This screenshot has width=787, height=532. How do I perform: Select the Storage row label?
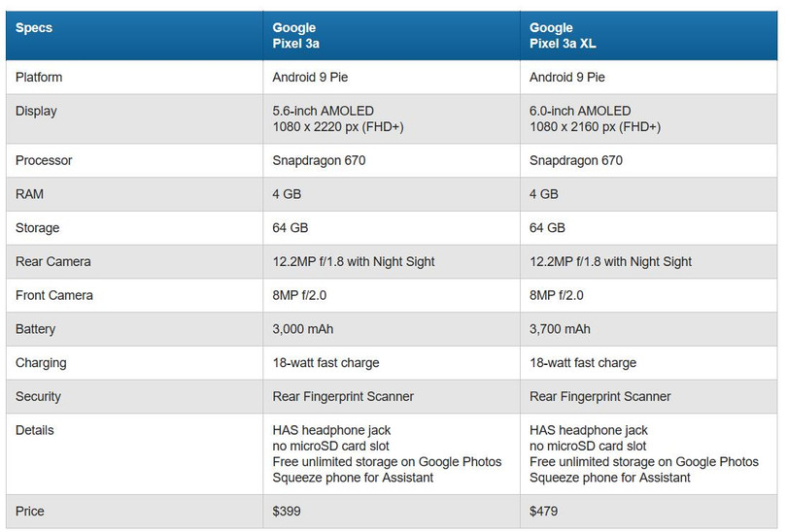click(38, 228)
